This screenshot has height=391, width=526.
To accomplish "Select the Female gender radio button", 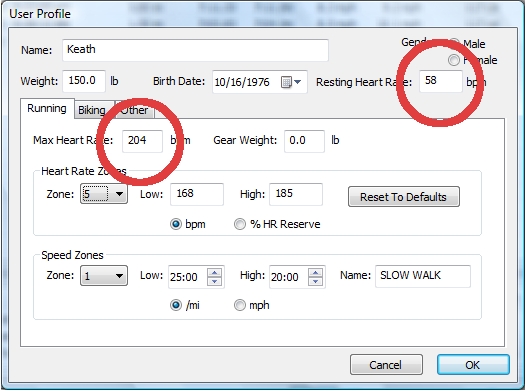I will click(454, 60).
